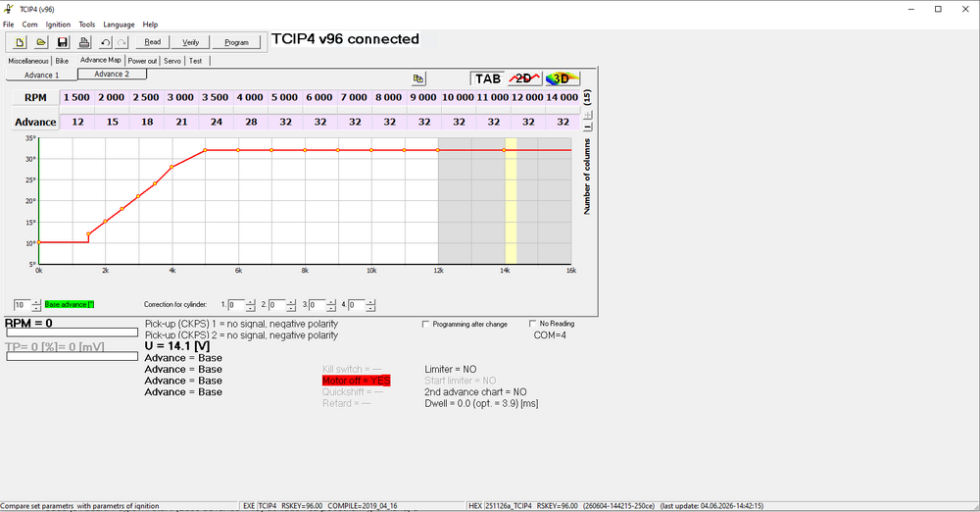Image resolution: width=980 pixels, height=512 pixels.
Task: Open the Com menu
Action: [x=29, y=25]
